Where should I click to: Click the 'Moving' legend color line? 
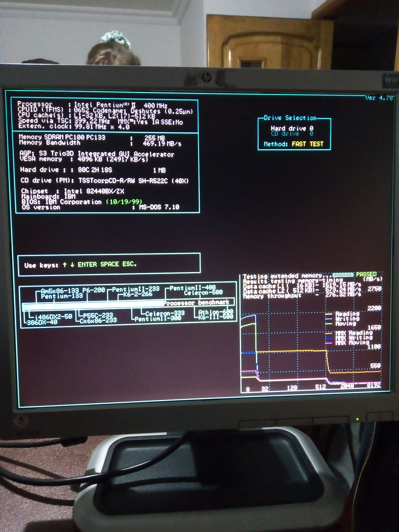coord(329,324)
